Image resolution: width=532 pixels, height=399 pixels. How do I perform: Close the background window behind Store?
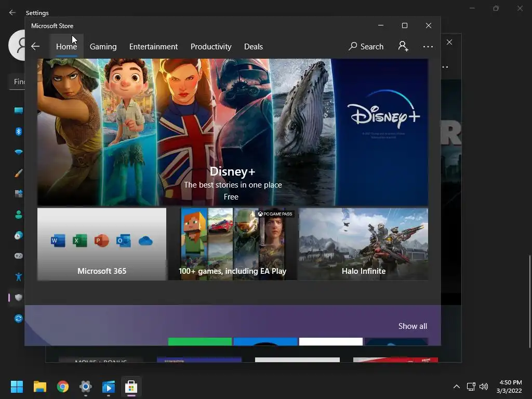tap(449, 42)
